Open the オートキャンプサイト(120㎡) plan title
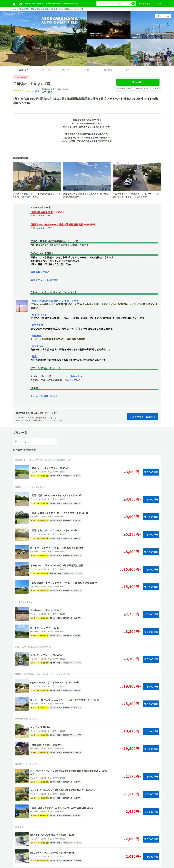This screenshot has width=174, height=868. [x=46, y=628]
